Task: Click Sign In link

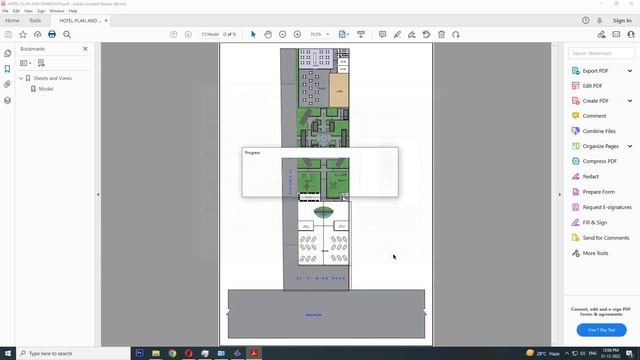Action: point(622,20)
